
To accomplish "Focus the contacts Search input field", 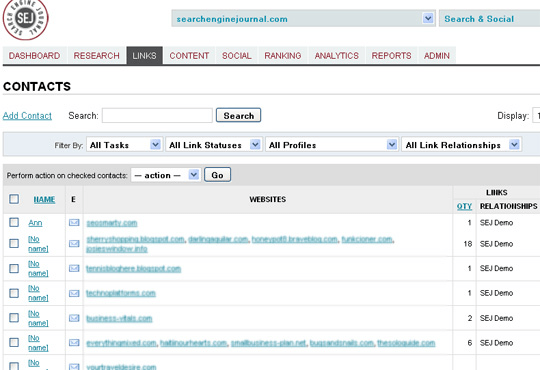I will click(157, 115).
